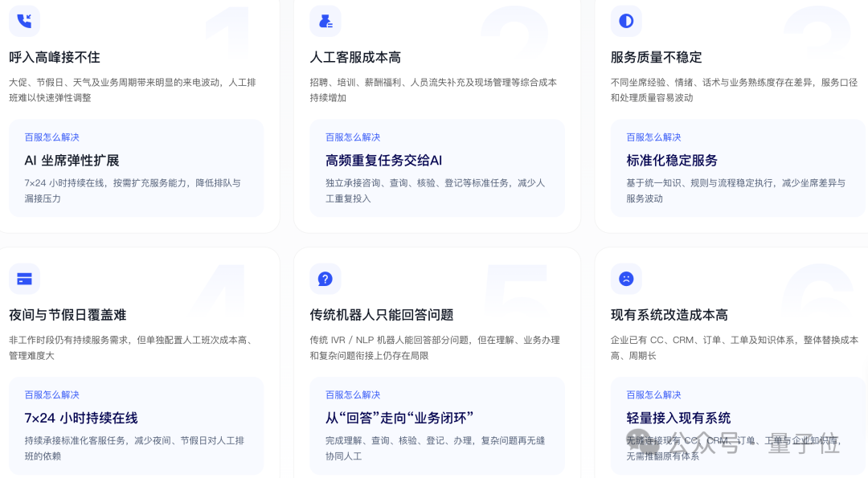Viewport: 868px width, 478px height.
Task: Open the 从"回答"走向"业务闭环" solution title
Action: click(x=399, y=419)
